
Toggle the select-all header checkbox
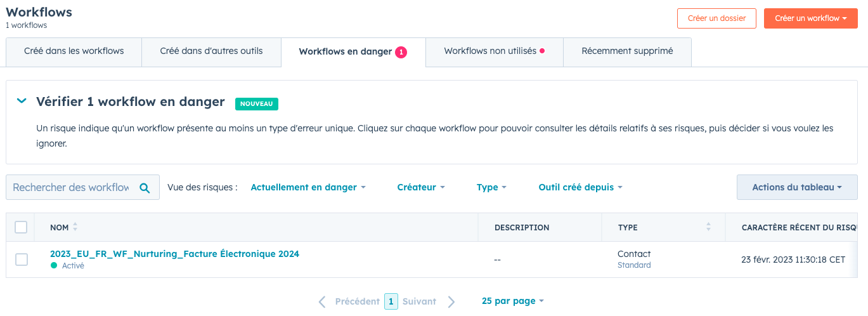pos(21,227)
